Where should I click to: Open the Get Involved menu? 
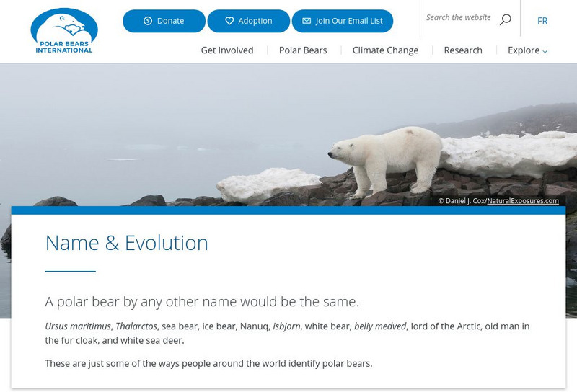pos(227,50)
